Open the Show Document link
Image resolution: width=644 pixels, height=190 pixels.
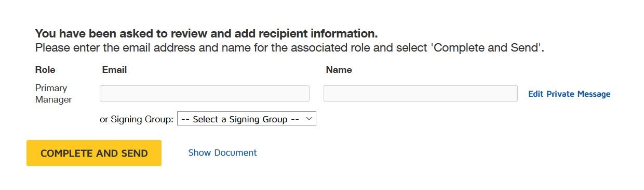point(222,153)
